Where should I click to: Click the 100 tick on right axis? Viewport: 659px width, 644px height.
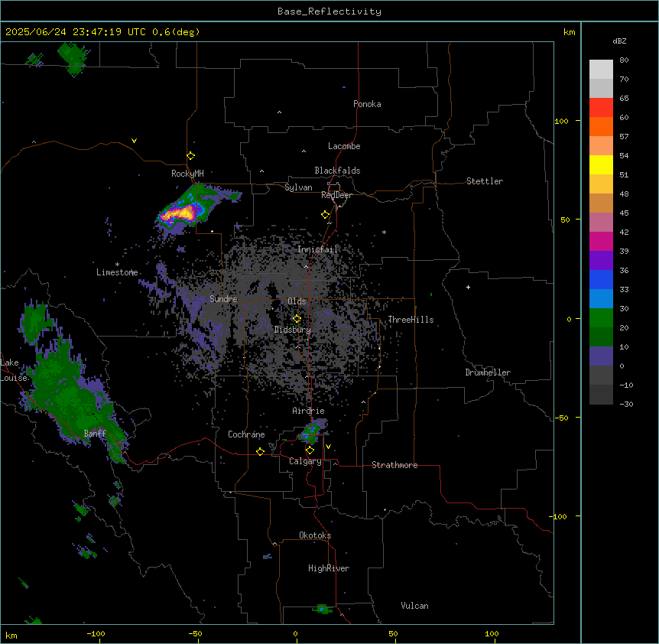(561, 121)
